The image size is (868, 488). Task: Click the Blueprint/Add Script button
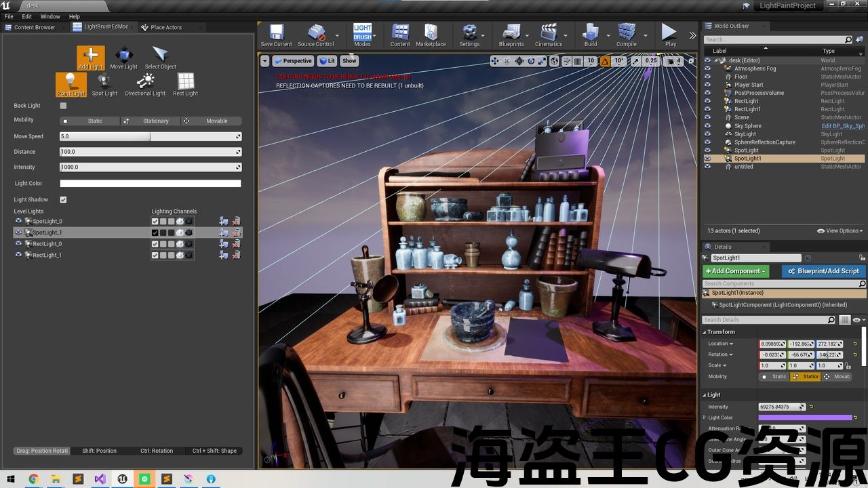823,271
